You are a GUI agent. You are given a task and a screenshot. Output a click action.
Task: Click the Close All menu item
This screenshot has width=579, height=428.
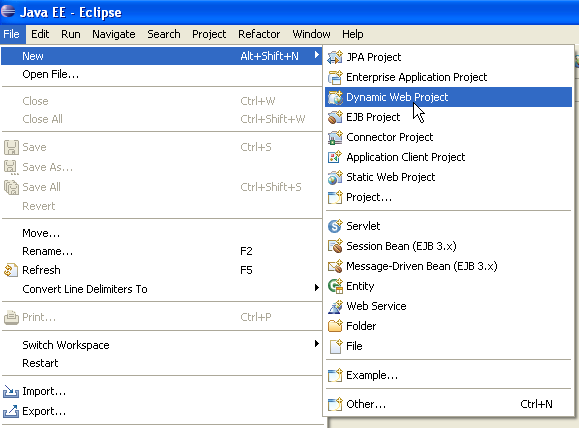pos(162,119)
